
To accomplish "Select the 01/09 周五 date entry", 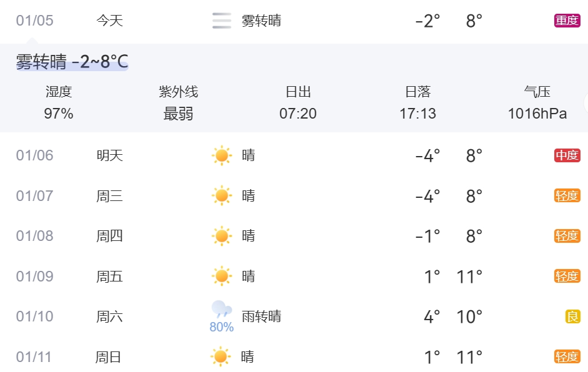I will pos(35,276).
